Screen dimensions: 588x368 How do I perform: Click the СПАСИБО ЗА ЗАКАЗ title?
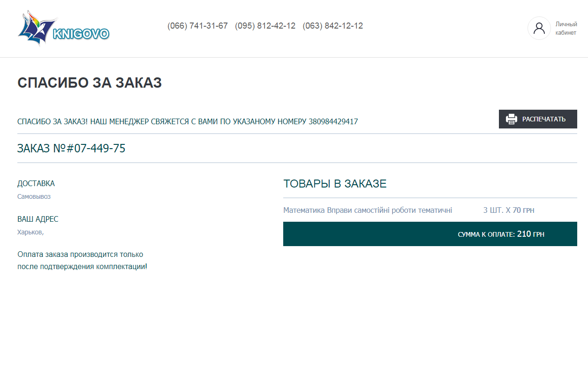point(90,83)
